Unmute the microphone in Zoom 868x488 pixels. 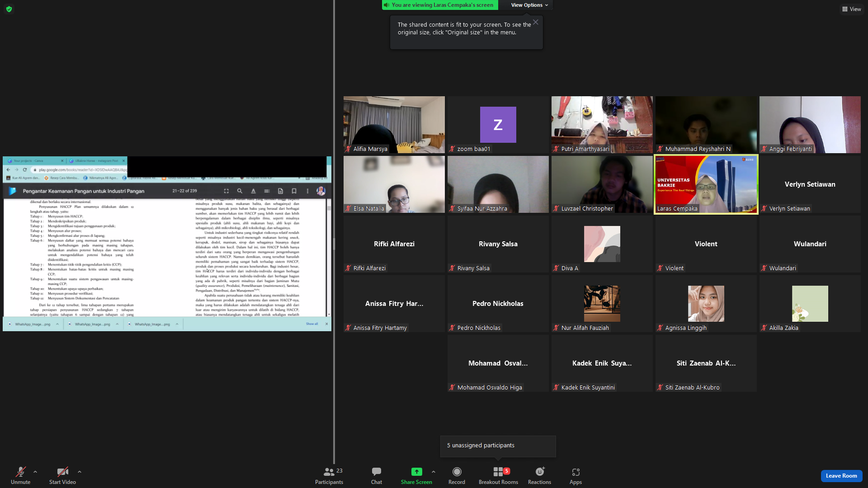(x=20, y=475)
